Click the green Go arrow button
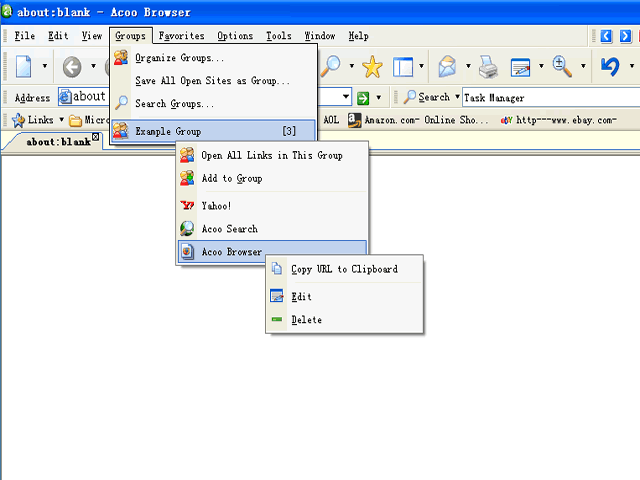Screen dimensions: 640x480 click(363, 98)
